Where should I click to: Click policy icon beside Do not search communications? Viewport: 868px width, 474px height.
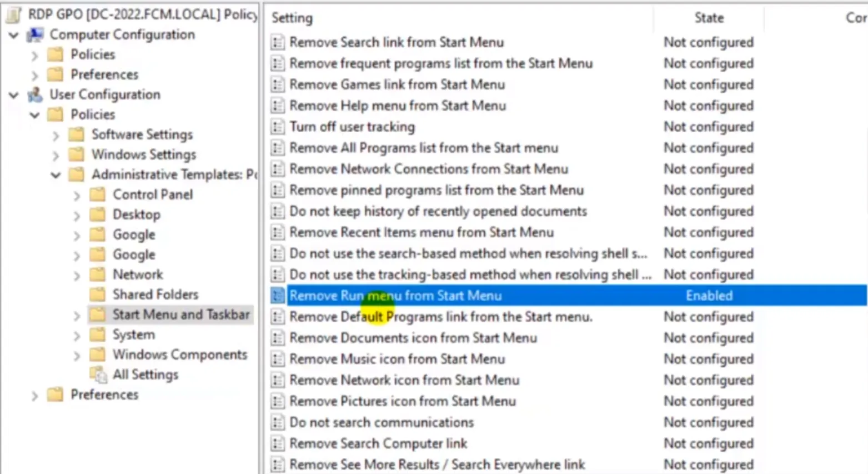pyautogui.click(x=278, y=422)
